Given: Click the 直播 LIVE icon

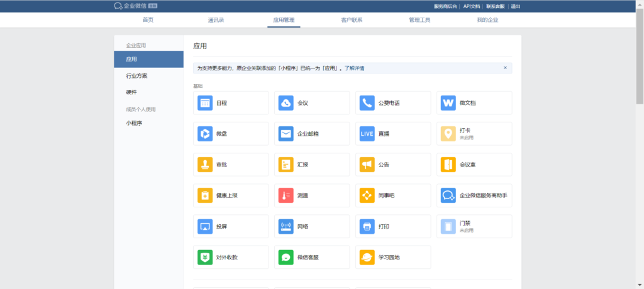Looking at the screenshot, I should tap(367, 134).
